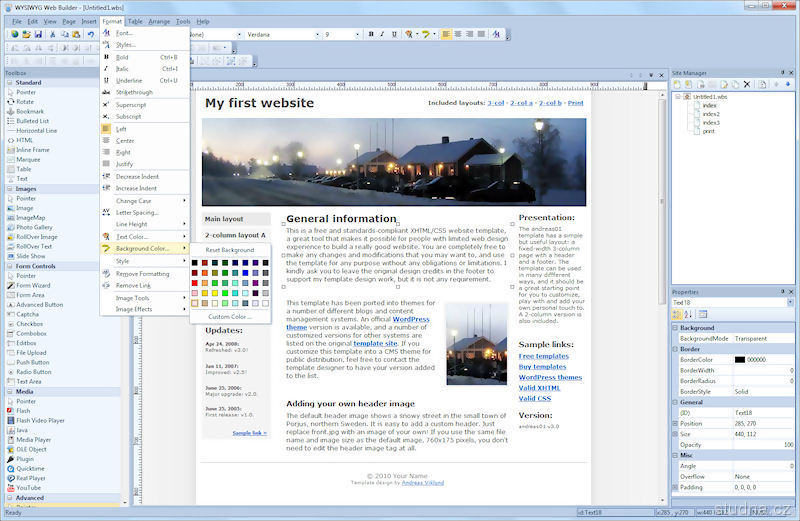Select the Rotate tool in Toolbox
This screenshot has height=521, width=800.
coord(25,101)
